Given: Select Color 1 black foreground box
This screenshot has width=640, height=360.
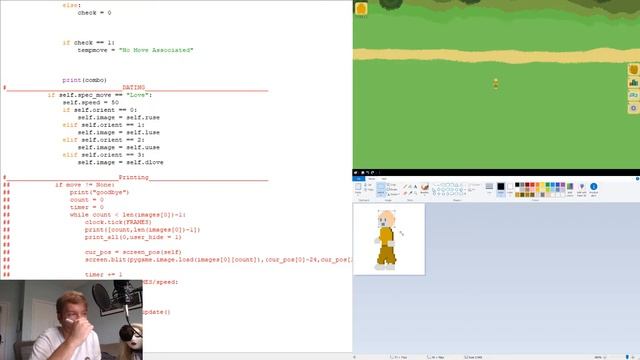Looking at the screenshot, I should coord(501,189).
